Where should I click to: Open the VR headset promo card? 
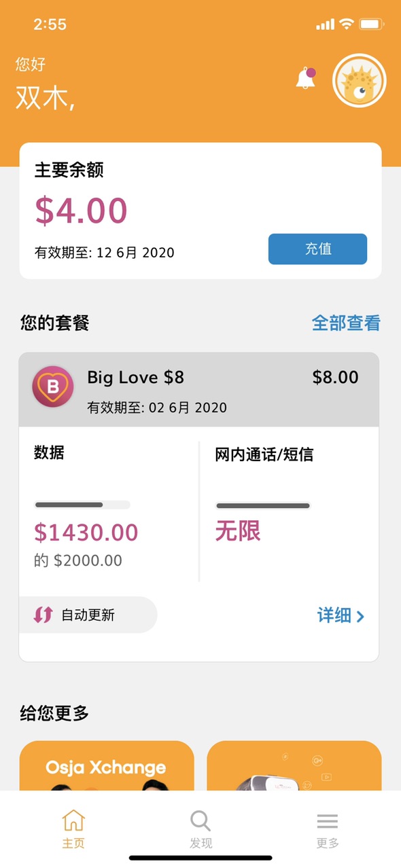294,765
